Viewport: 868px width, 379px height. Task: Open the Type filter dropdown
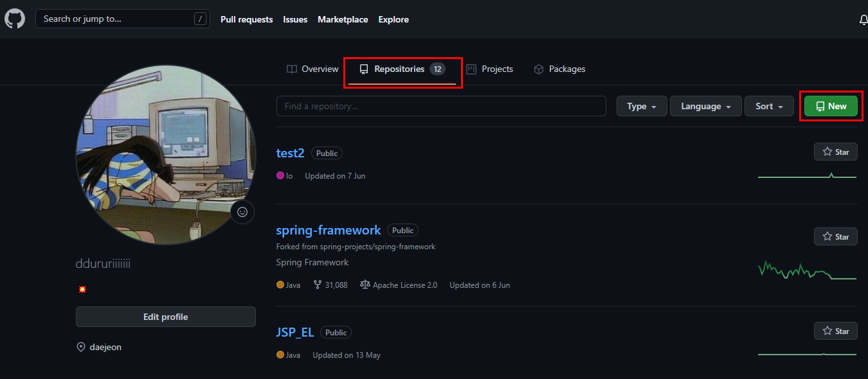coord(642,106)
